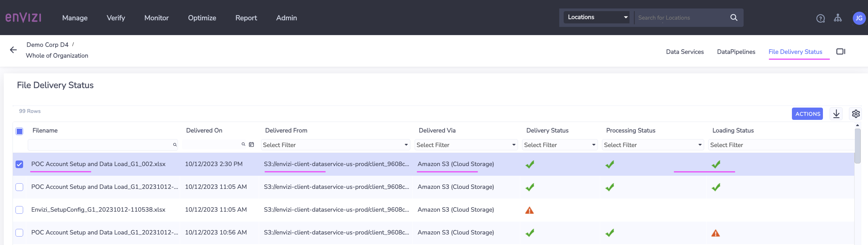This screenshot has height=245, width=868.
Task: Open calendar picker in Delivered On filter
Action: (251, 144)
